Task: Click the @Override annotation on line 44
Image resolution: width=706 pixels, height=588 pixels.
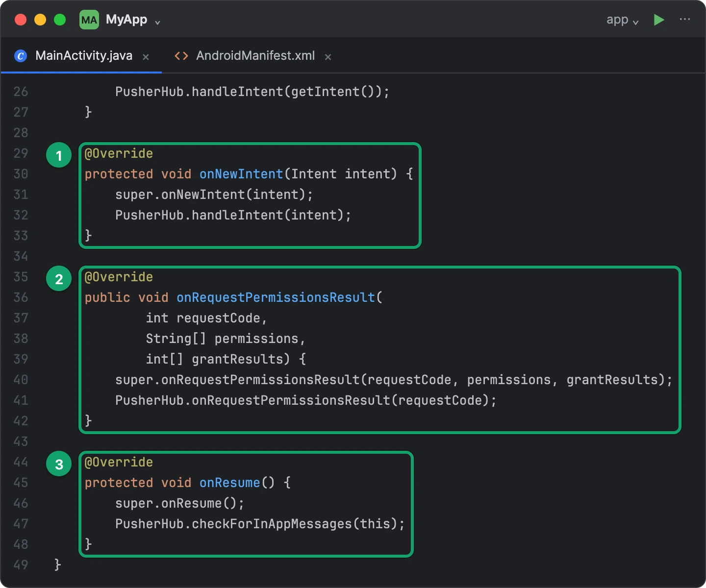Action: pos(119,462)
